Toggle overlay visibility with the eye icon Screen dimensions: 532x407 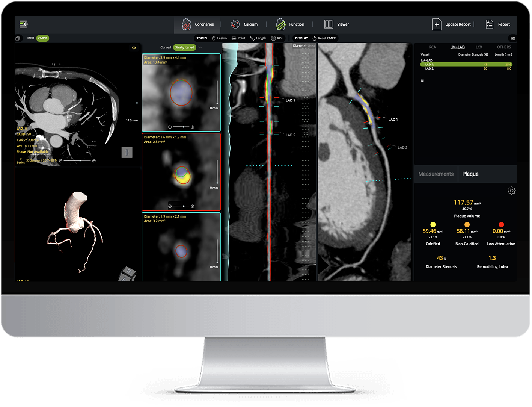(134, 47)
